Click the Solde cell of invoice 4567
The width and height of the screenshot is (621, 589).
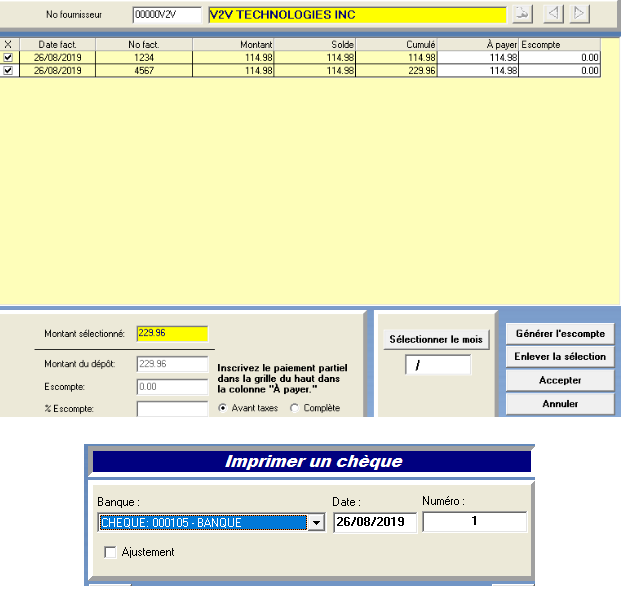coord(315,71)
